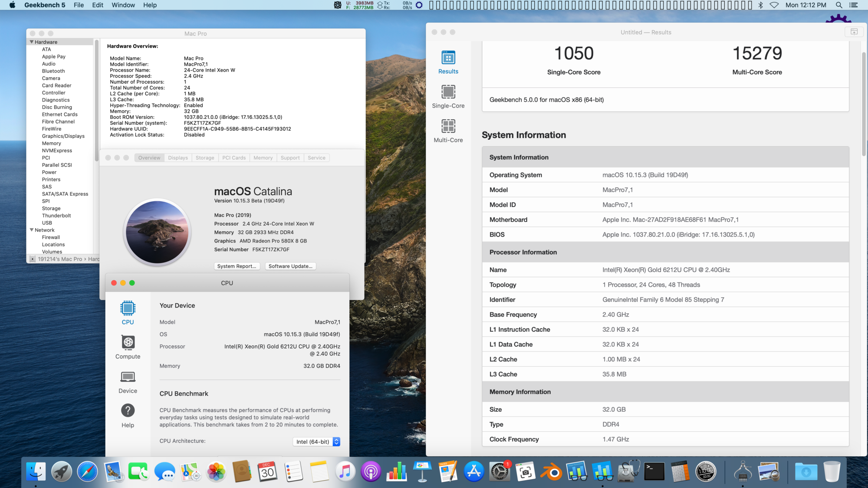Click the Displays tab in About This Mac
This screenshot has height=488, width=868.
tap(177, 157)
